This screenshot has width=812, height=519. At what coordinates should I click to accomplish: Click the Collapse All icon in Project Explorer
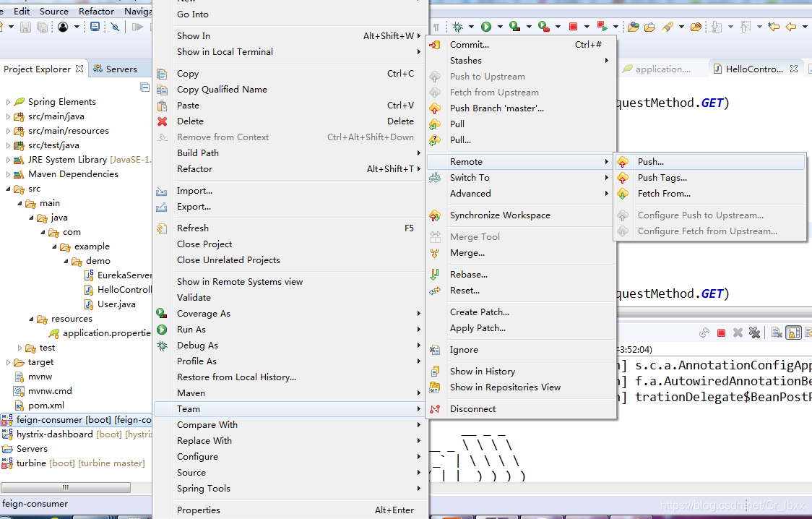[x=145, y=87]
